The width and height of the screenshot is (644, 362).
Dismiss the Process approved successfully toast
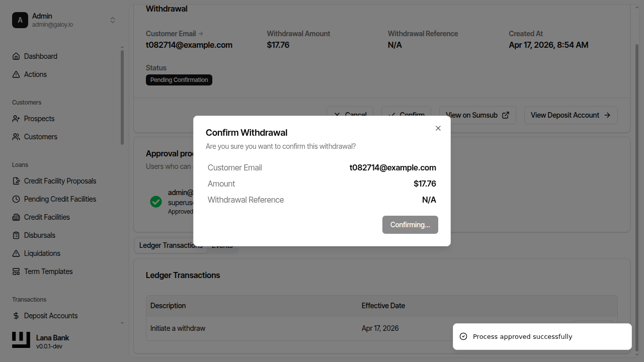(x=542, y=336)
